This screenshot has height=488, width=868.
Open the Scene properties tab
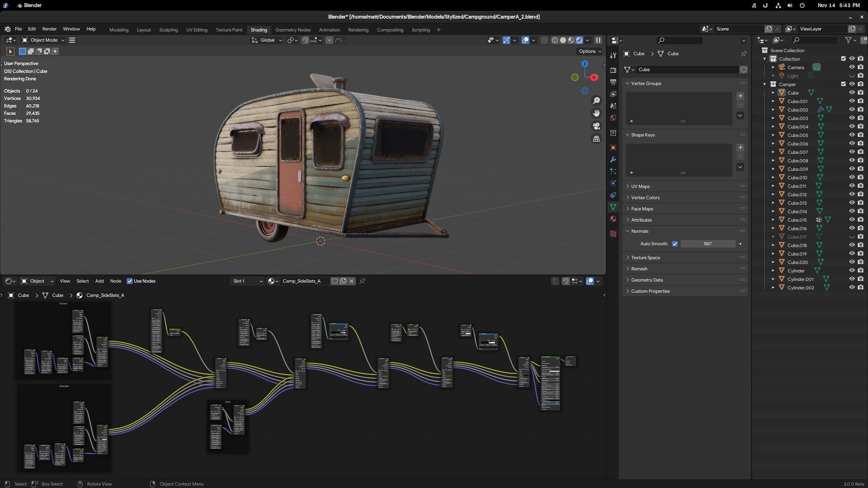point(613,106)
